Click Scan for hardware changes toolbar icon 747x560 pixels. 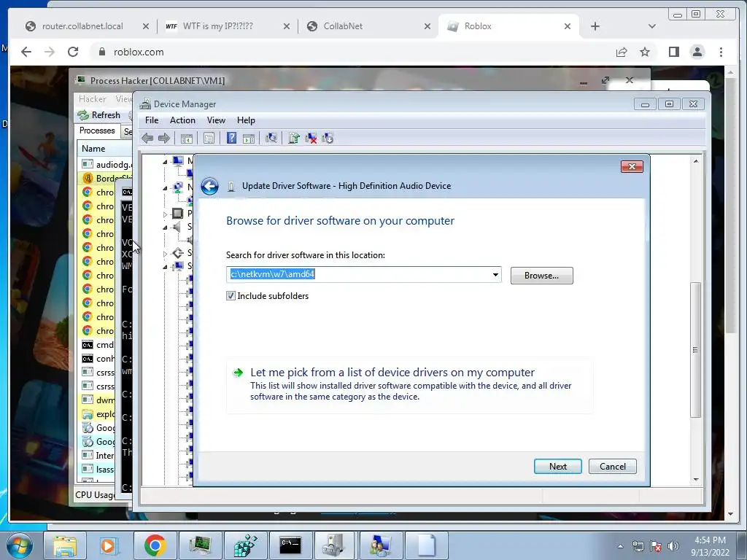(271, 139)
